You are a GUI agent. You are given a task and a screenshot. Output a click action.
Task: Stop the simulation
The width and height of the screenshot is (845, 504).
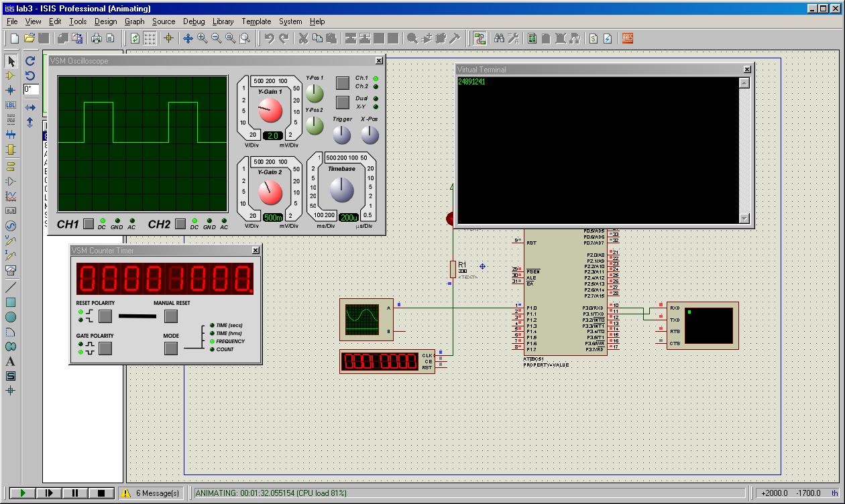(101, 493)
